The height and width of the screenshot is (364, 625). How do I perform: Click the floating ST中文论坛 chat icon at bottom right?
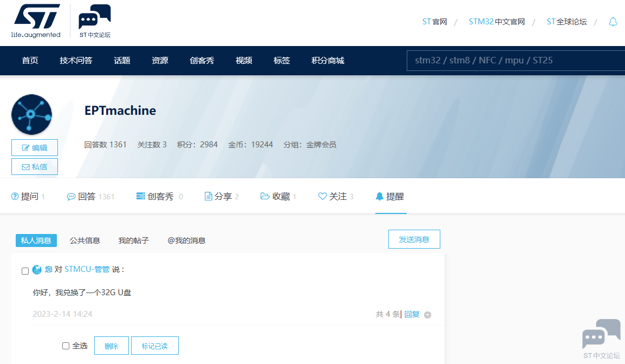602,339
